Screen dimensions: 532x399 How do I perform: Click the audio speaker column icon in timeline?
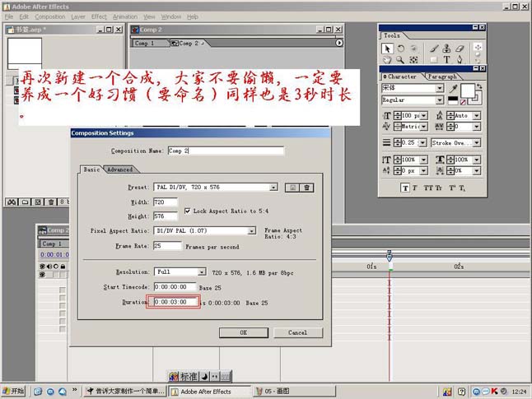49,267
